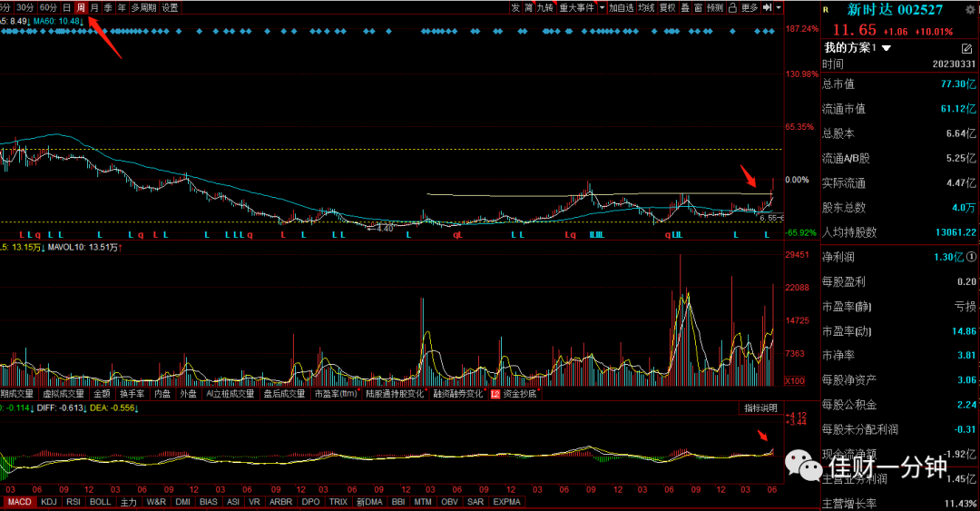Screen dimensions: 980x511
Task: Open the settings gear icon near stock title
Action: [970, 10]
